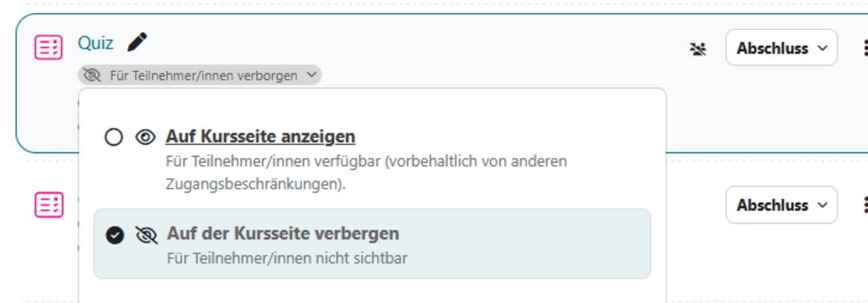Click the eye icon beside Auf Kursseite anzeigen
868x303 pixels.
pyautogui.click(x=145, y=137)
